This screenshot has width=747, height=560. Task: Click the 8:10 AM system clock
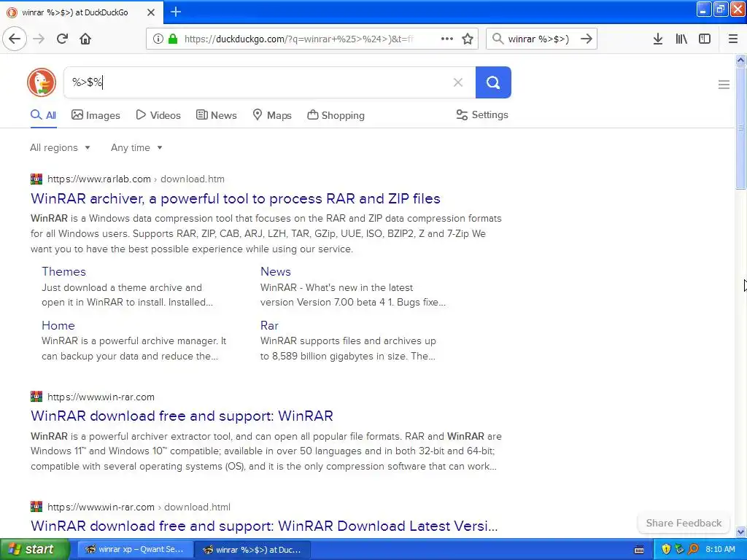pos(720,549)
